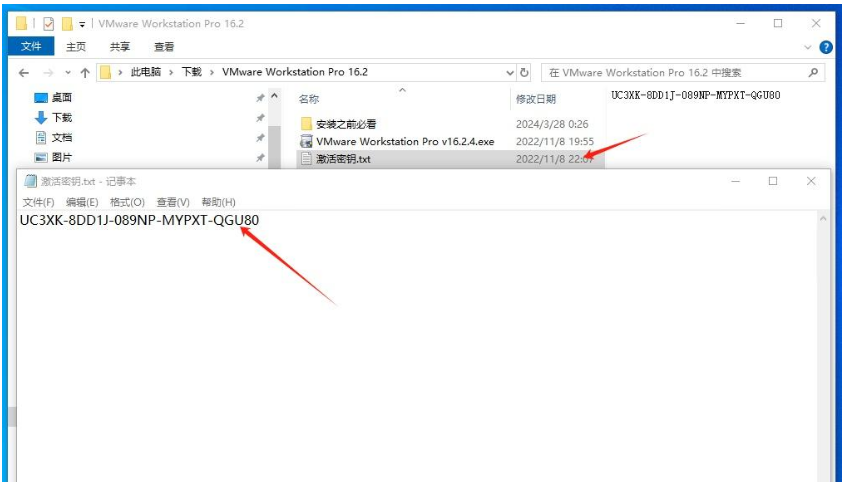Click the 2024/3/28 0:26 date cell
The height and width of the screenshot is (482, 845).
(552, 125)
